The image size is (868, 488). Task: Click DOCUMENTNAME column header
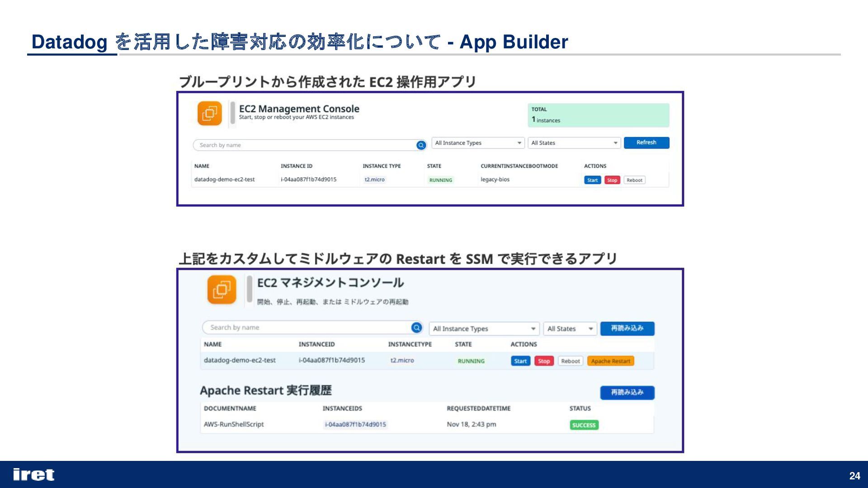pos(230,408)
